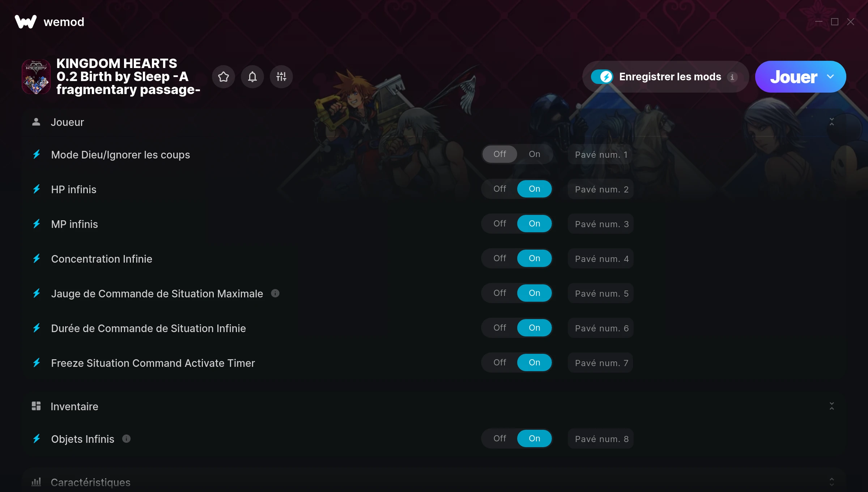This screenshot has width=868, height=492.
Task: Switch HP infinis to Off
Action: pos(500,189)
